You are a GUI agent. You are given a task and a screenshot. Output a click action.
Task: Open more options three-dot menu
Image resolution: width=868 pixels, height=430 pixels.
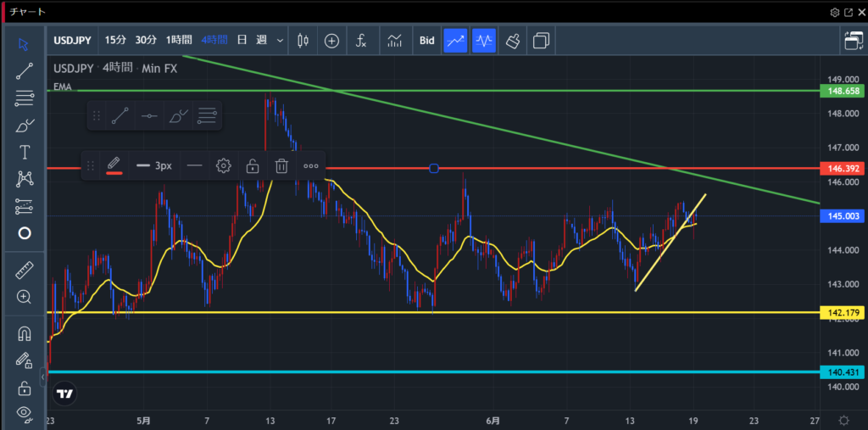click(x=311, y=165)
